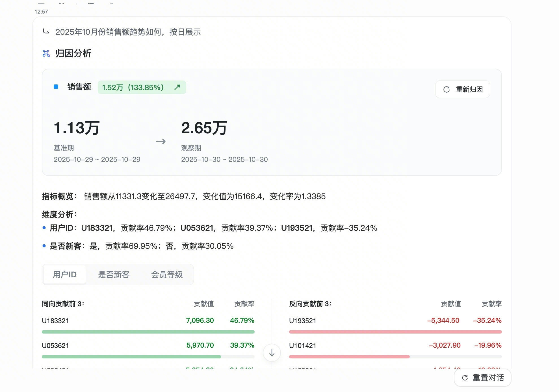Select the U053621 row in 同向贡献
Screen dimensions: 559x392
[x=55, y=345]
